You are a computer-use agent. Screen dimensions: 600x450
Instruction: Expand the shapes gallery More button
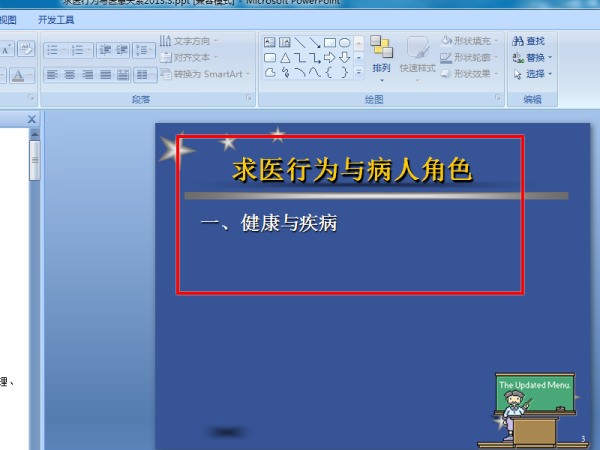pos(359,72)
